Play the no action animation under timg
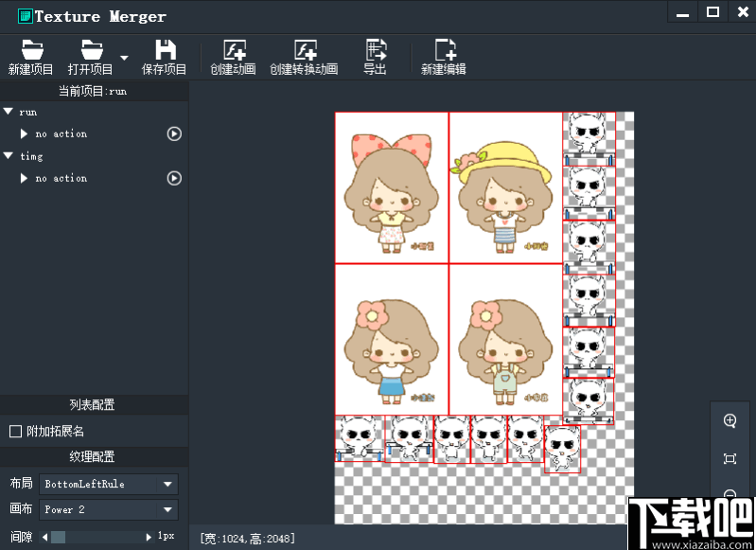Viewport: 756px width, 550px height. (174, 178)
